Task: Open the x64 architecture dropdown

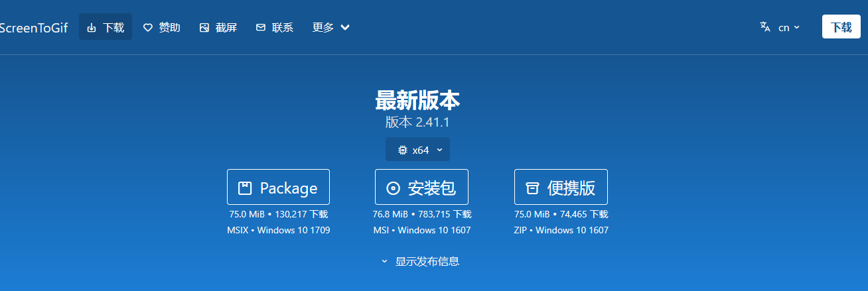Action: (x=417, y=150)
